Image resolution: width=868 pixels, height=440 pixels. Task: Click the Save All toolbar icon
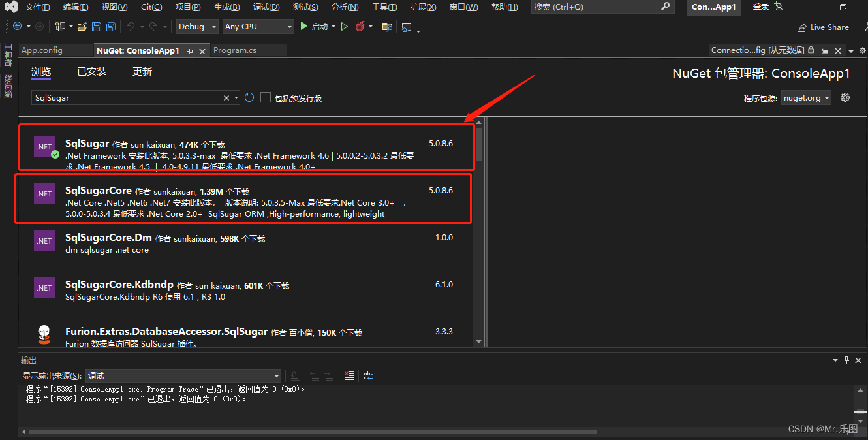110,26
